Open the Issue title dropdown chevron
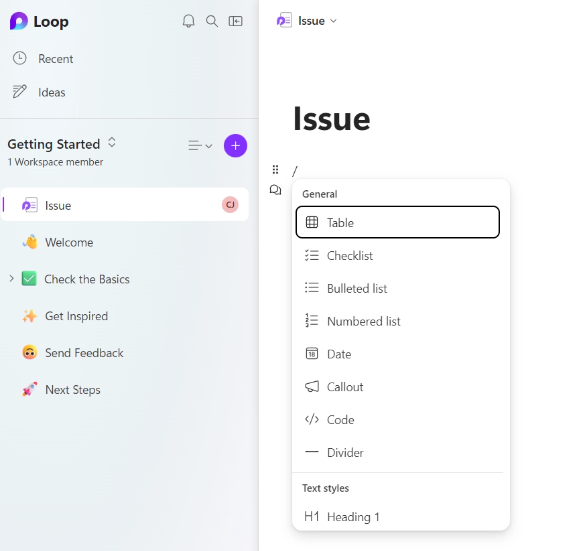This screenshot has height=551, width=563. click(334, 21)
